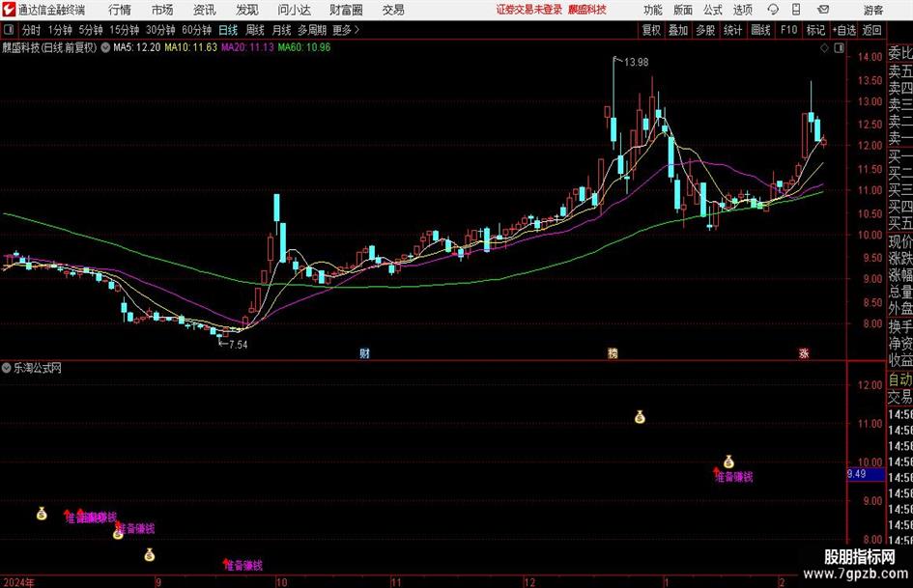This screenshot has width=913, height=588.
Task: Open the 交易 menu
Action: 393,10
